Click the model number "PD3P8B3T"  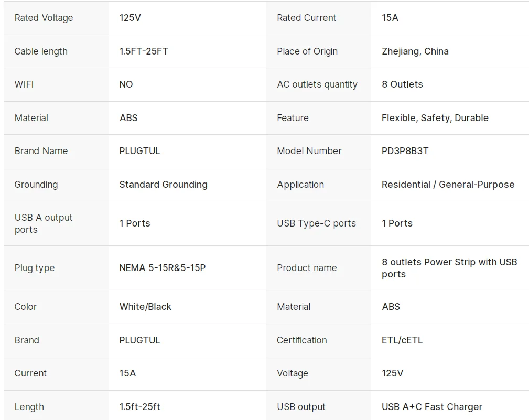[405, 151]
